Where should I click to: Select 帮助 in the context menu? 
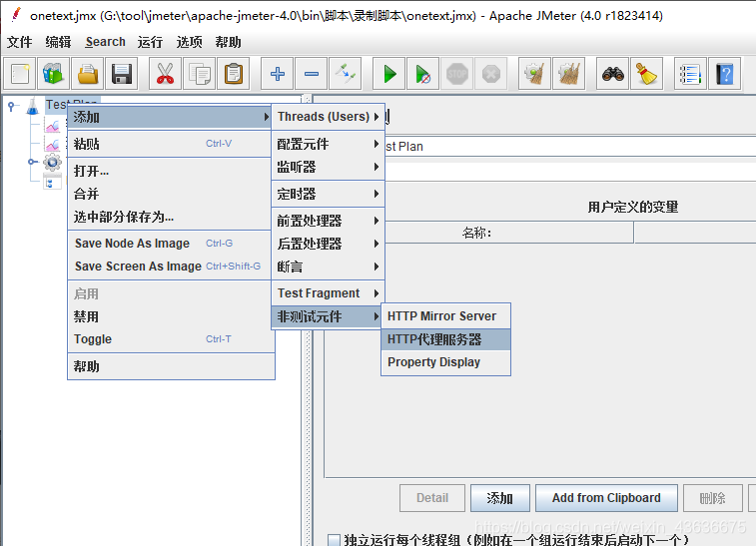(x=171, y=366)
